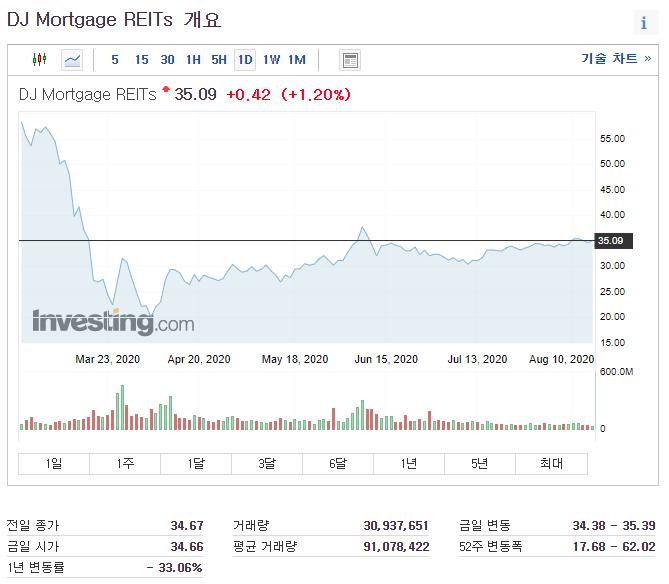The height and width of the screenshot is (584, 669).
Task: Open the 기술 차트 link
Action: click(x=616, y=58)
